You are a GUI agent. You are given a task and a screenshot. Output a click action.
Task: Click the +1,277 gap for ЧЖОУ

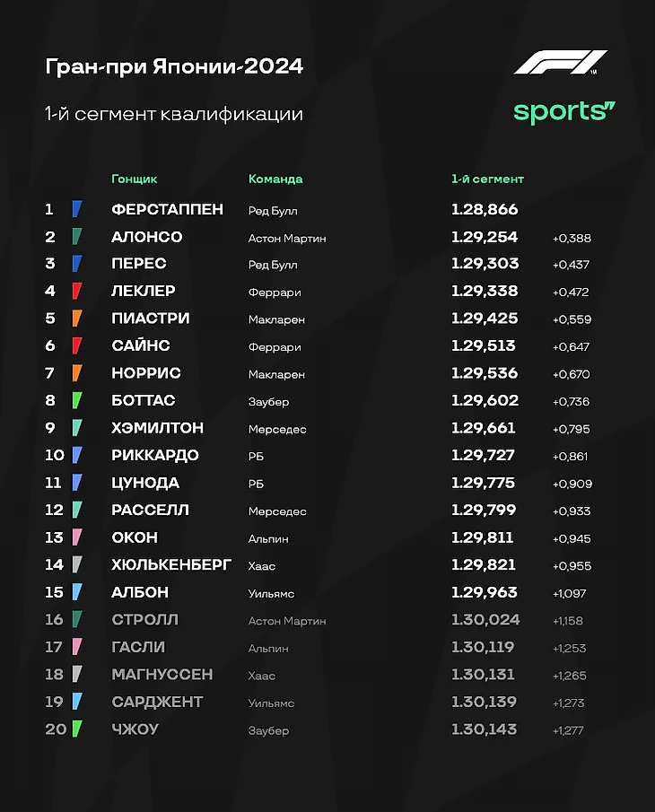(568, 730)
